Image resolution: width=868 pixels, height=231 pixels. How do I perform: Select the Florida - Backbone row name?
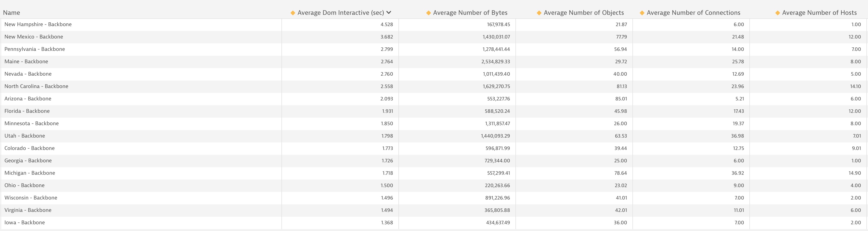[x=27, y=111]
